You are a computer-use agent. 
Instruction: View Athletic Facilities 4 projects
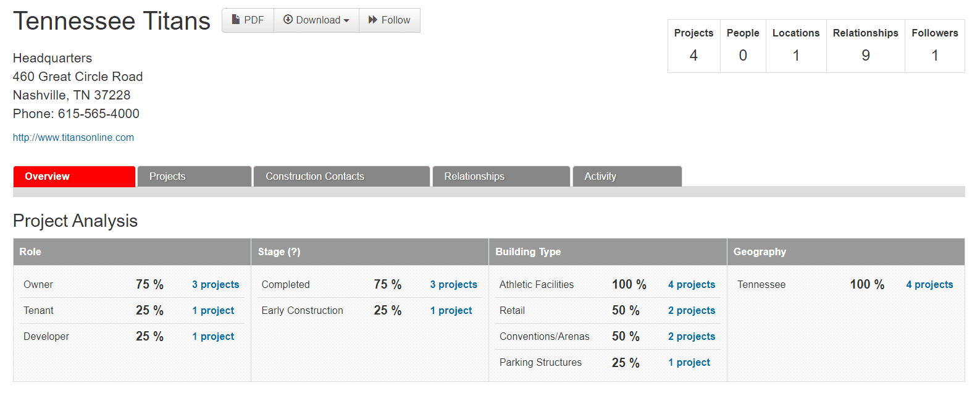point(692,284)
